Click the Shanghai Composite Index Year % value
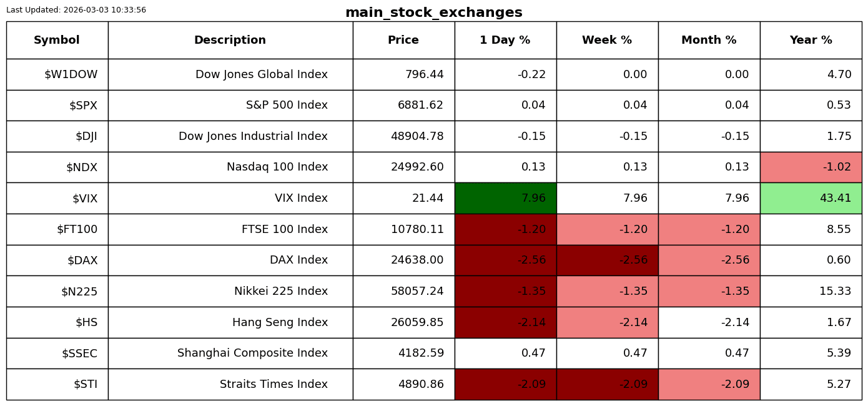This screenshot has height=406, width=868. [838, 353]
